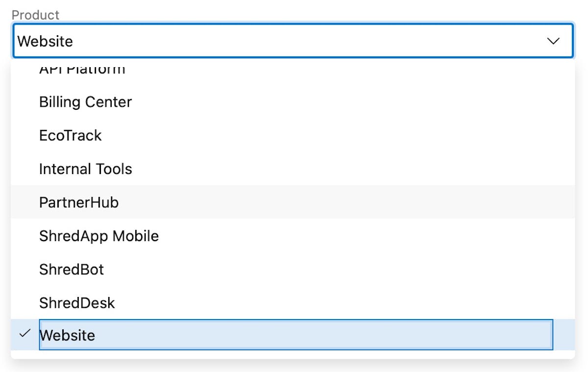Click the option right below Billing Center
Image resolution: width=588 pixels, height=372 pixels.
pos(71,135)
